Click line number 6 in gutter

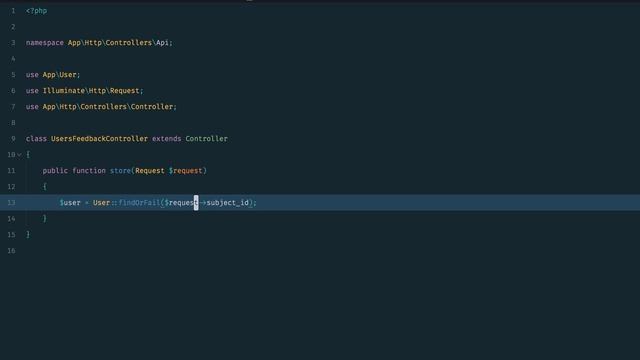[13, 91]
